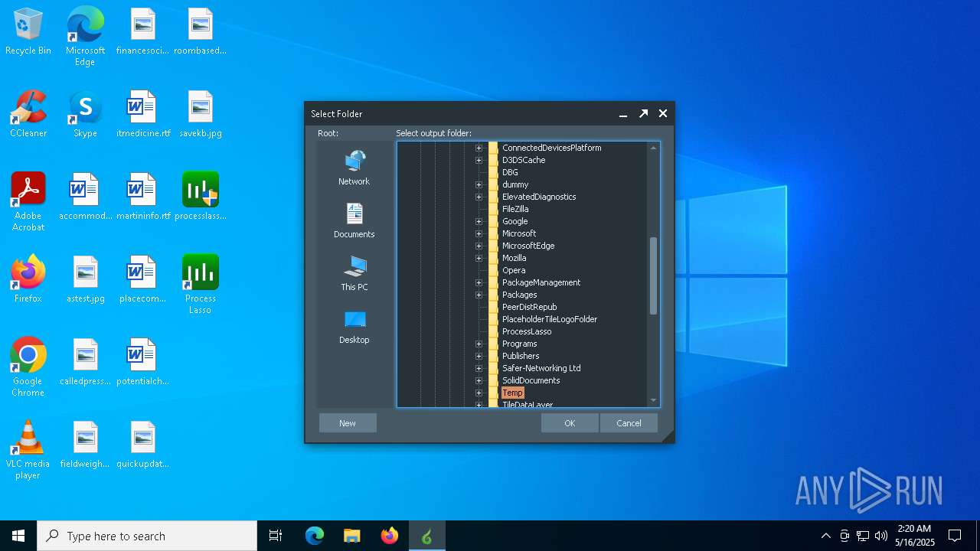Expand the Temp folder node
980x551 pixels.
479,393
